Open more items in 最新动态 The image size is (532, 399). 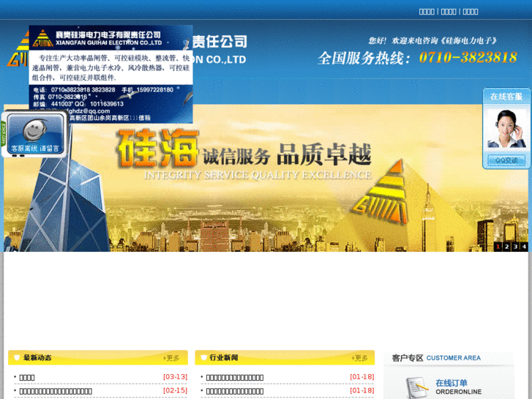click(171, 358)
